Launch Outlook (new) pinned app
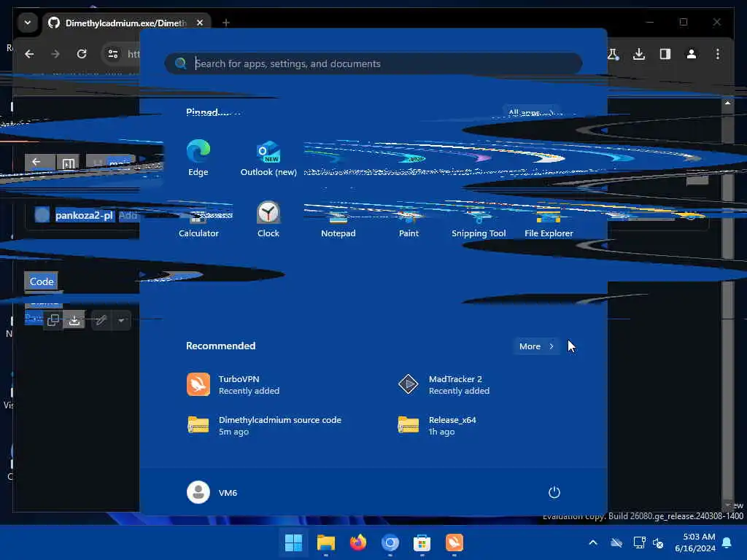 268,158
